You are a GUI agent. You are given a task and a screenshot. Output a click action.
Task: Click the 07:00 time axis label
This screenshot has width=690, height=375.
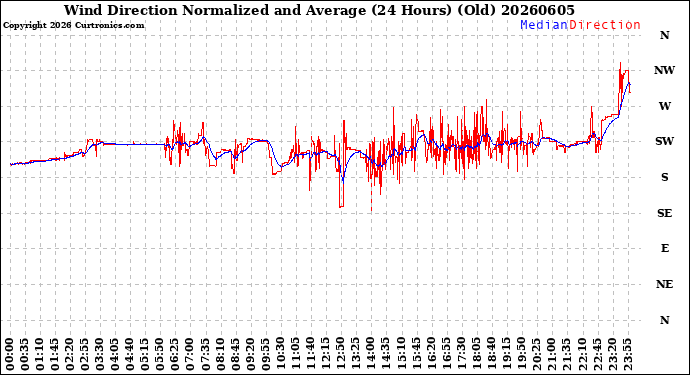point(190,354)
